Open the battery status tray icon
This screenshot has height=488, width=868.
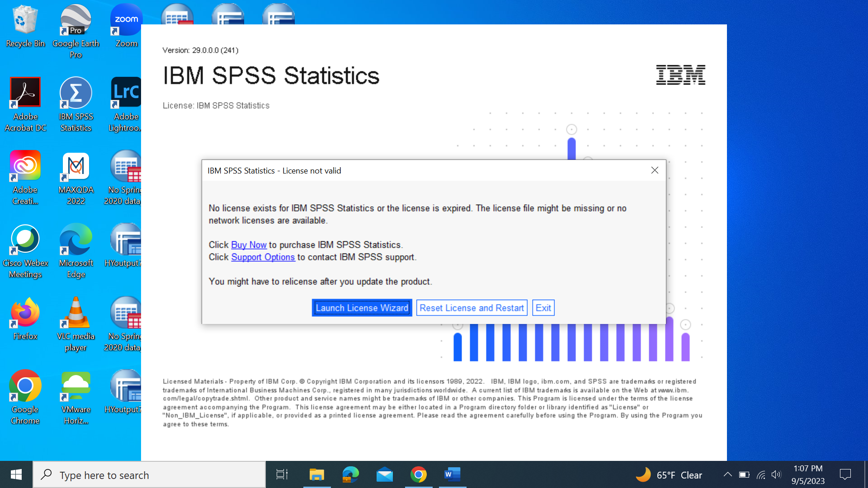[744, 474]
